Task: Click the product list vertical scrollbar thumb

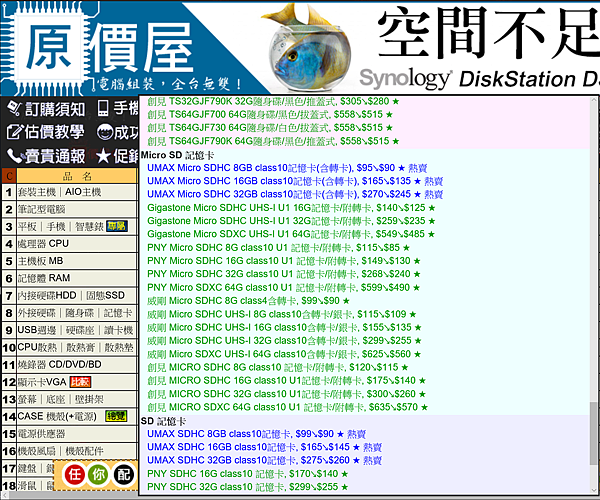Action: pos(593,433)
